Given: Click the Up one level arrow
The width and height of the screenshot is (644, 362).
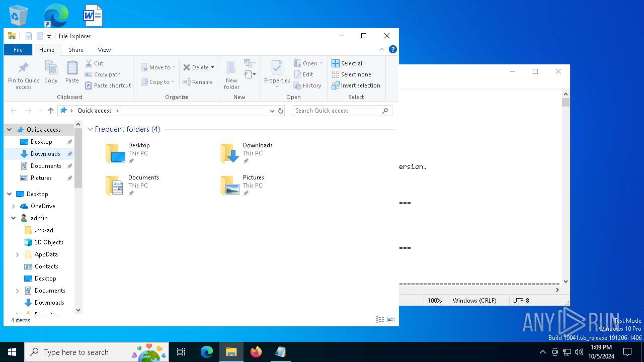Looking at the screenshot, I should click(x=51, y=111).
